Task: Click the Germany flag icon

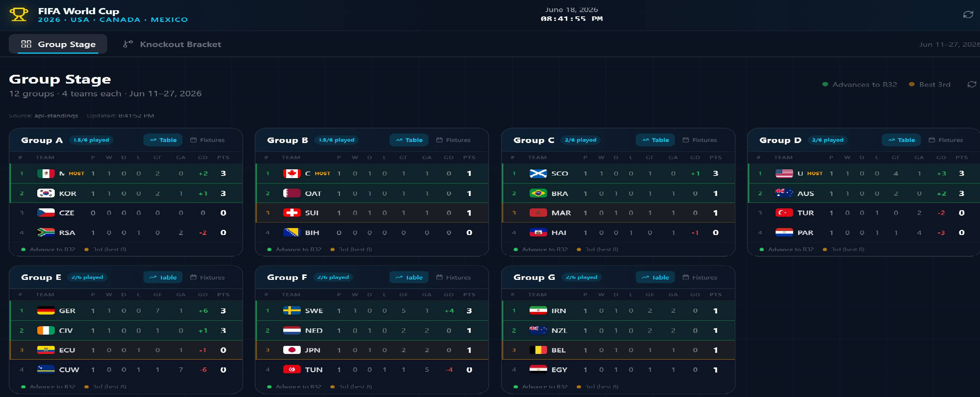Action: [46, 311]
